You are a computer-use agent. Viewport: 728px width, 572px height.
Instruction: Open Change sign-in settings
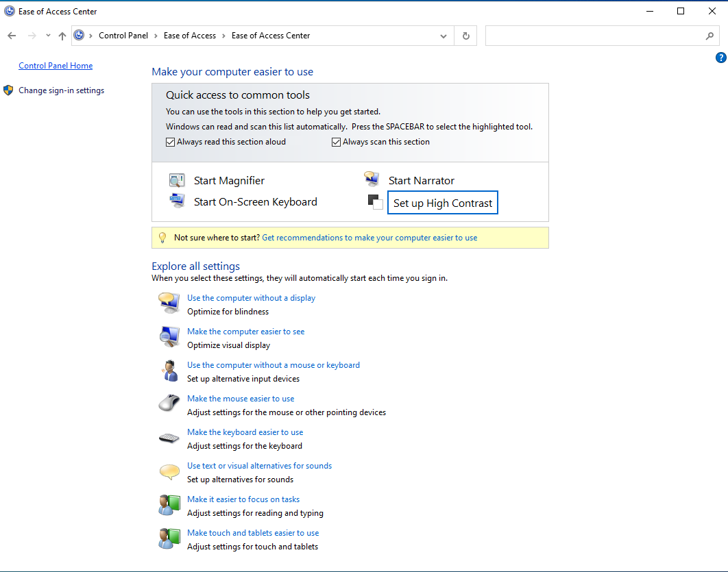[61, 90]
